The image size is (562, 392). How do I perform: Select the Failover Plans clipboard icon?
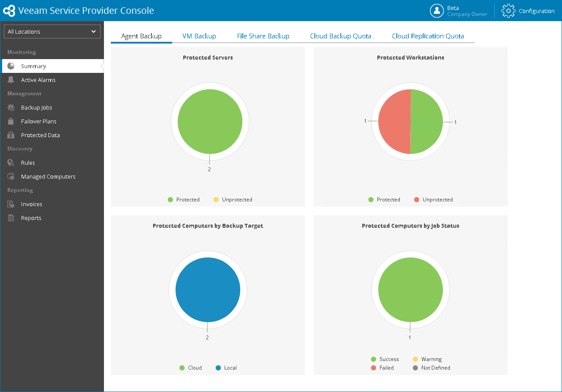[x=11, y=121]
